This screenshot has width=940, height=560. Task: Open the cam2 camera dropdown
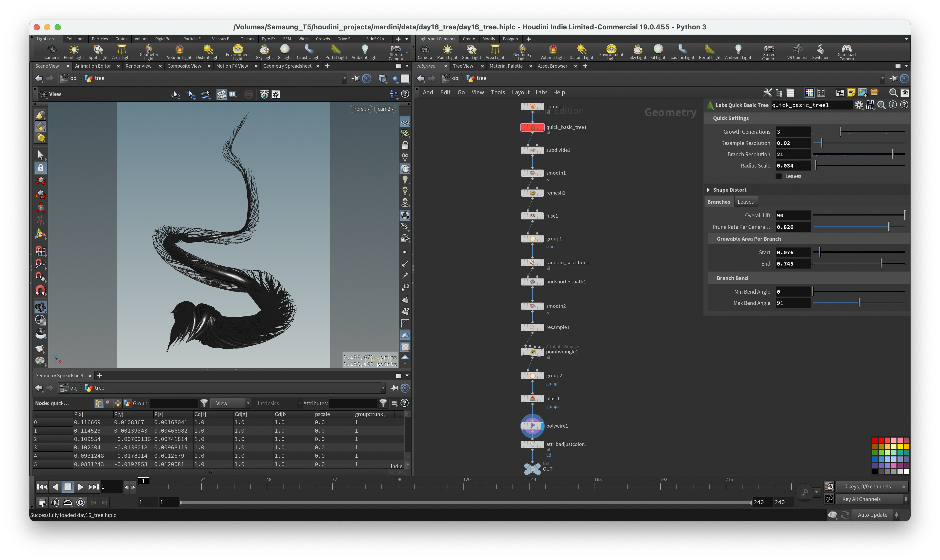point(385,109)
